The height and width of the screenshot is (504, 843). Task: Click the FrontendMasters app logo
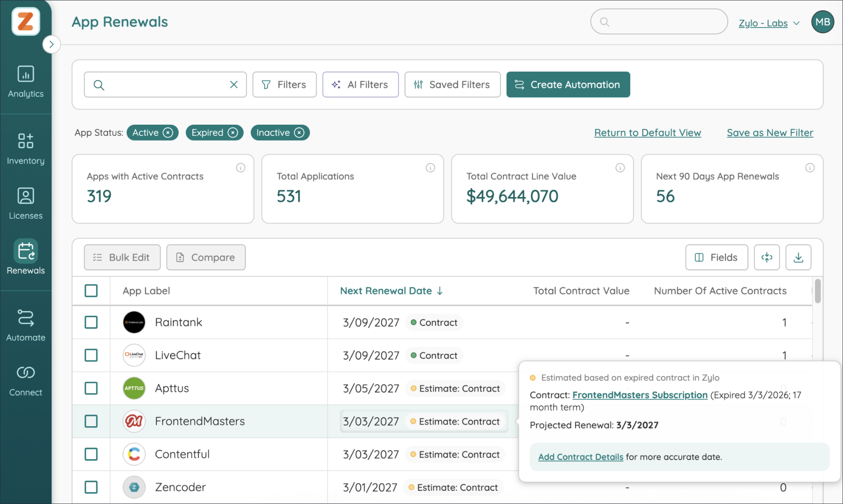pos(134,421)
